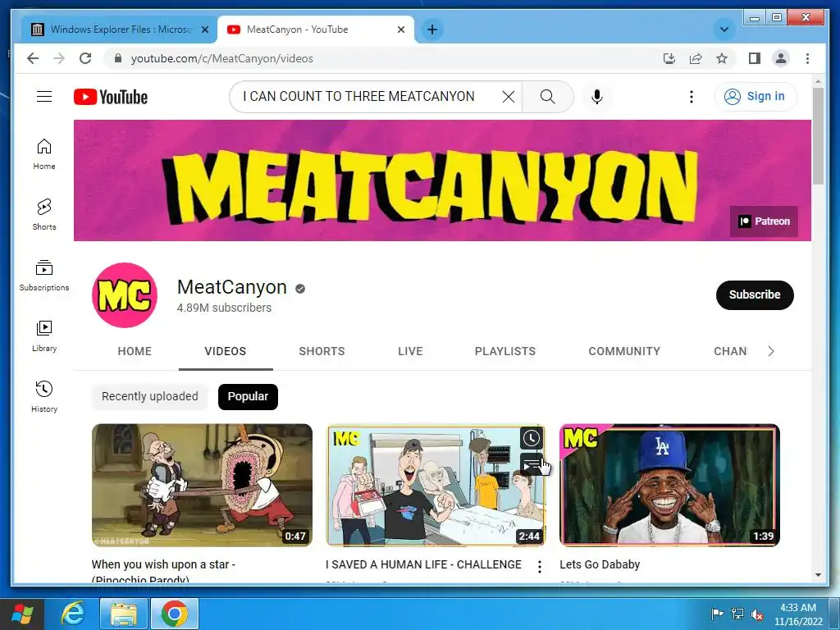The height and width of the screenshot is (630, 840).
Task: Click the YouTube logo
Action: pyautogui.click(x=111, y=97)
